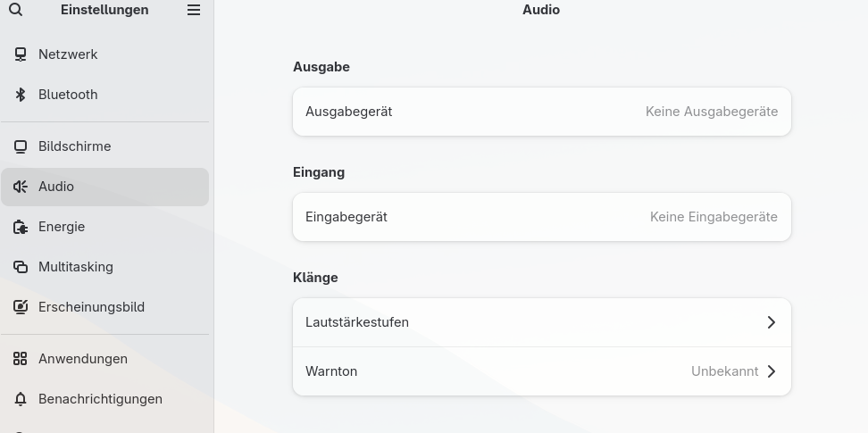Click the Bluetooth symbol icon
The image size is (868, 433).
click(x=21, y=95)
